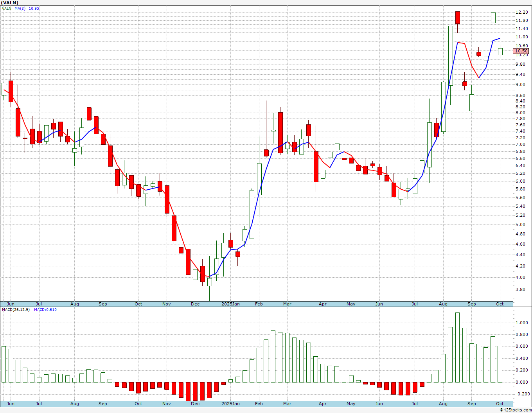
Task: Click the 5.00 price axis label
Action: click(520, 224)
